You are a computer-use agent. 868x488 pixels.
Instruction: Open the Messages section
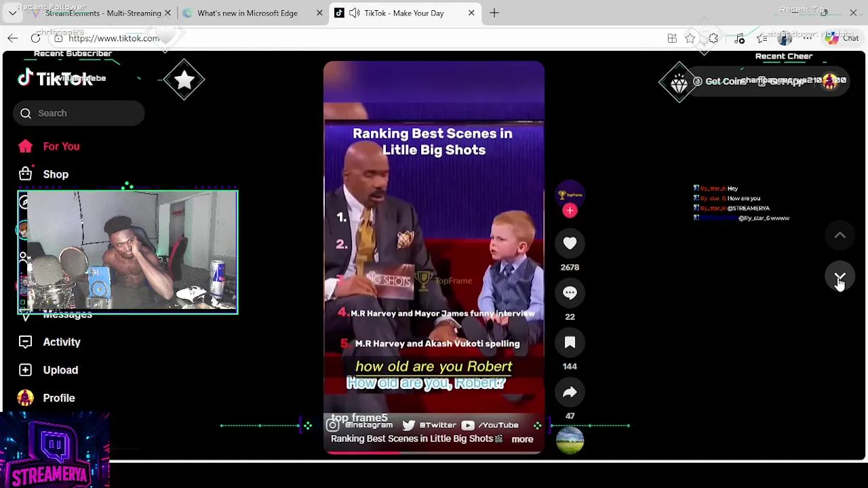tap(67, 315)
